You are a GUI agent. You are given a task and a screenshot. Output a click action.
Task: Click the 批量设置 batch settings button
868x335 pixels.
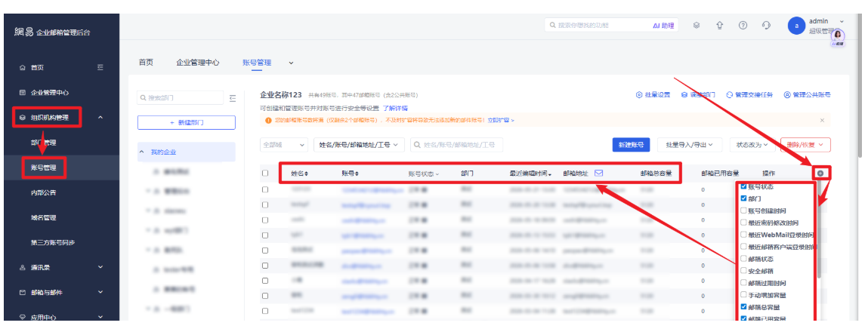653,95
